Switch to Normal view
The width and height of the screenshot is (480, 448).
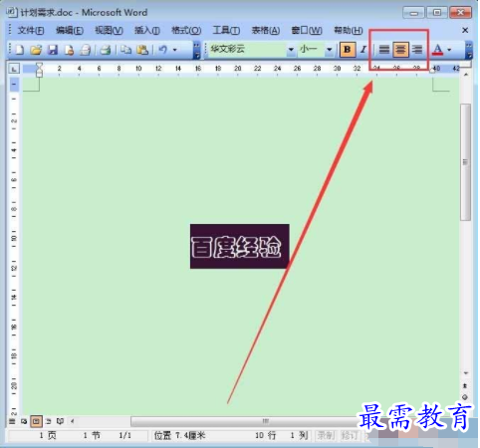12,421
